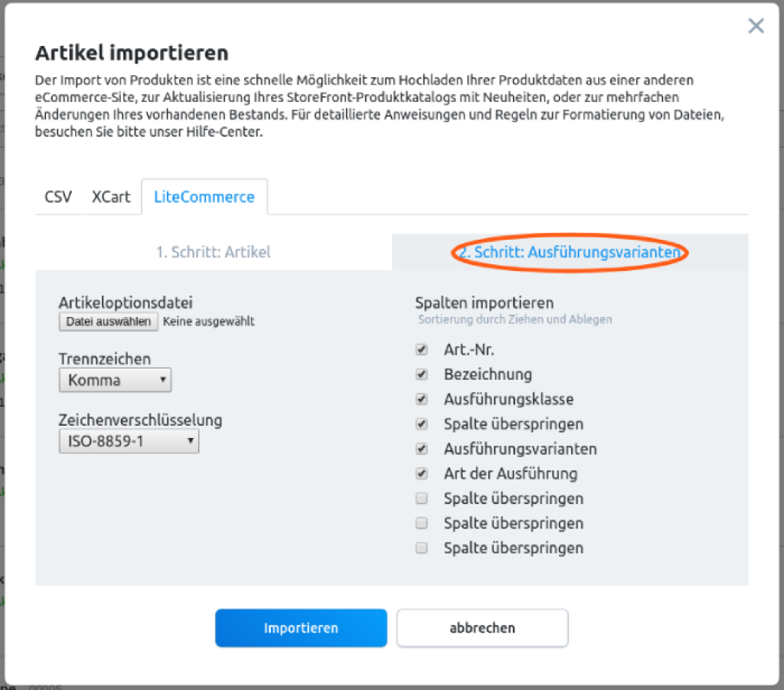Viewport: 784px width, 690px height.
Task: Click the Bezeichnung column label
Action: coord(488,374)
